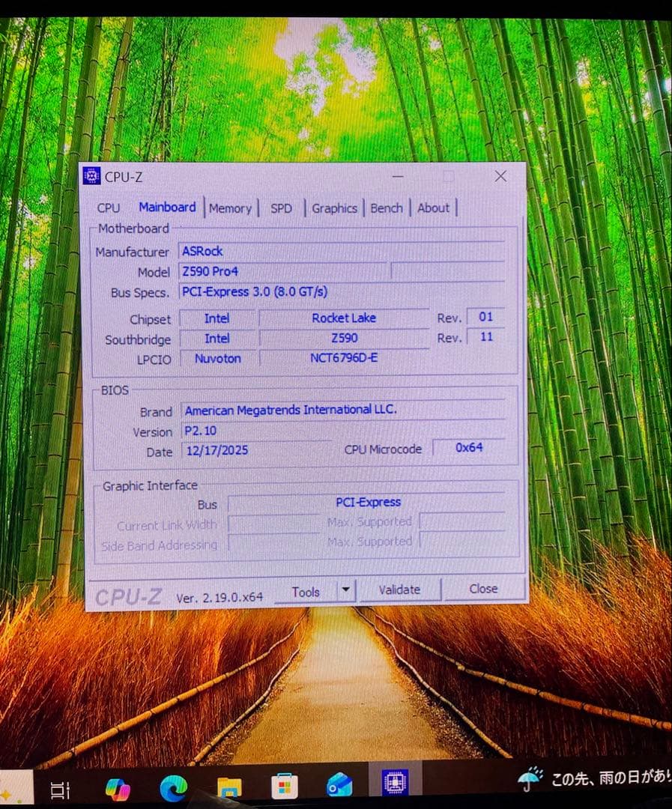This screenshot has width=672, height=809.
Task: Click the Chipset Rev. 01 value
Action: pos(485,317)
